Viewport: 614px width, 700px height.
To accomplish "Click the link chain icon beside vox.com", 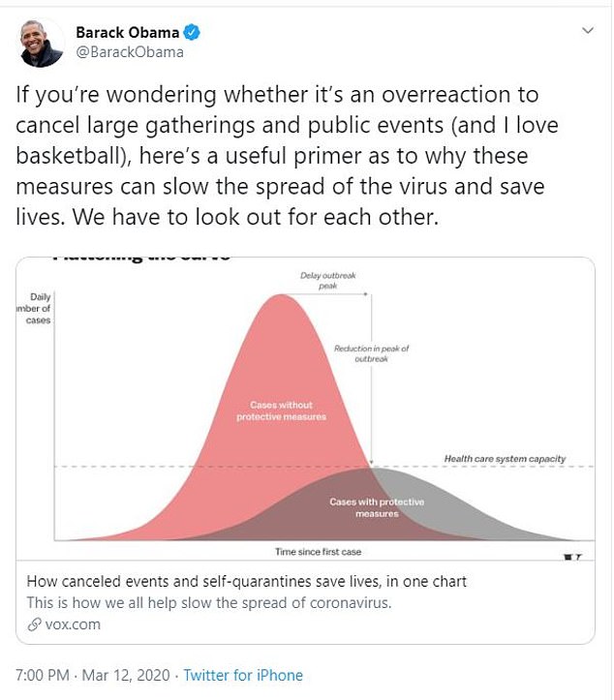I will [x=35, y=624].
